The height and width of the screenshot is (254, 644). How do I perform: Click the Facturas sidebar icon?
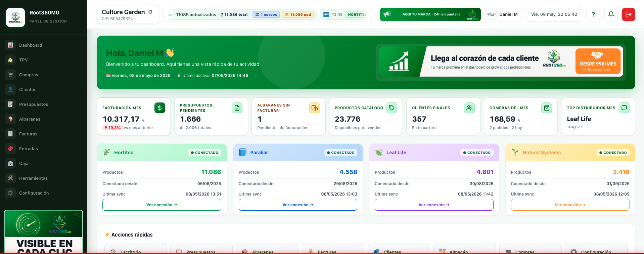[10, 134]
